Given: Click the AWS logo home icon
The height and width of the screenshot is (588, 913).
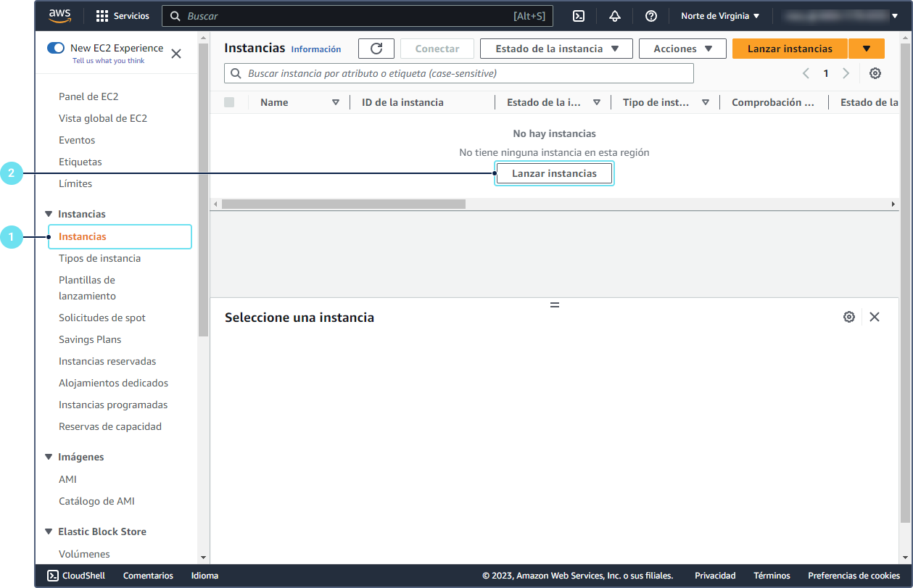Looking at the screenshot, I should click(x=60, y=15).
